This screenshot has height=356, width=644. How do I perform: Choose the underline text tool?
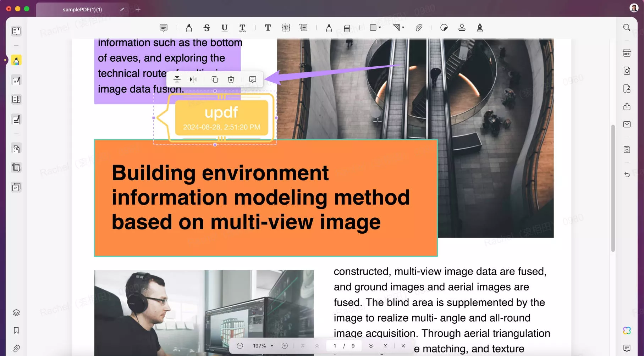click(225, 28)
